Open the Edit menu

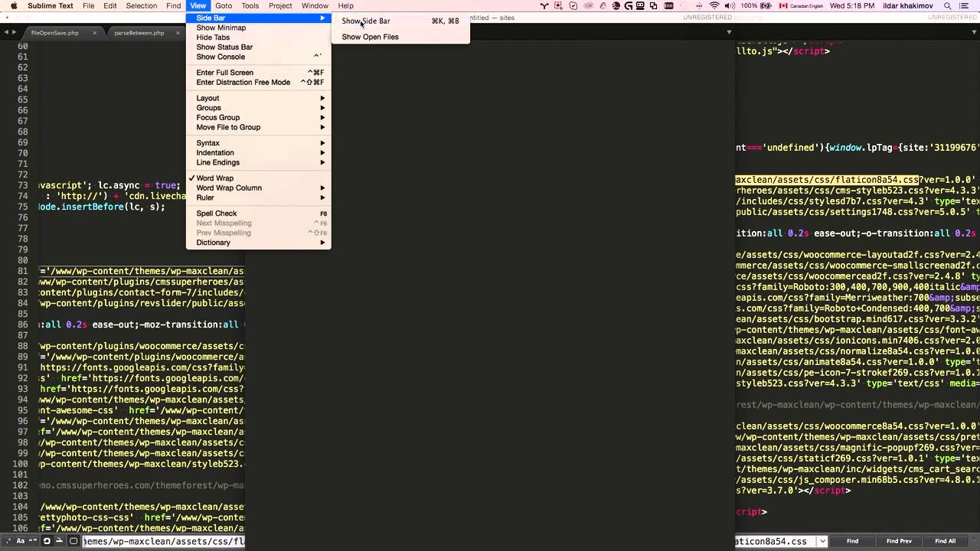coord(110,5)
